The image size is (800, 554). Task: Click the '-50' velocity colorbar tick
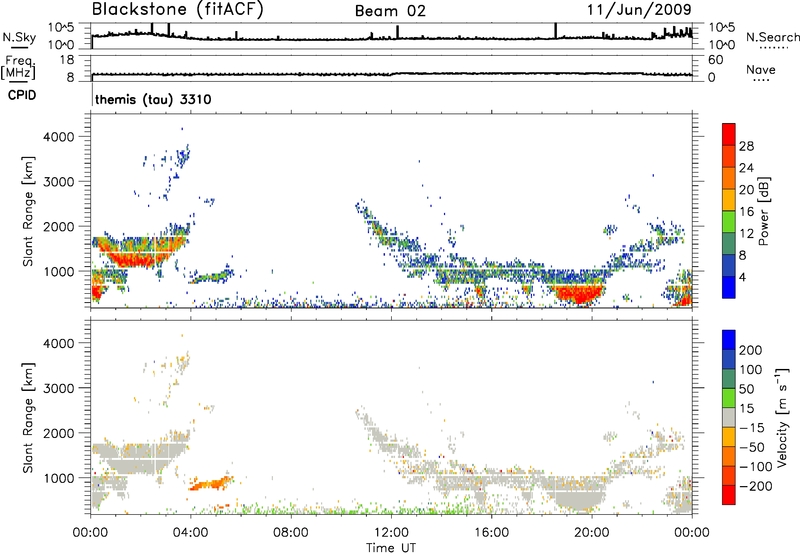point(752,447)
